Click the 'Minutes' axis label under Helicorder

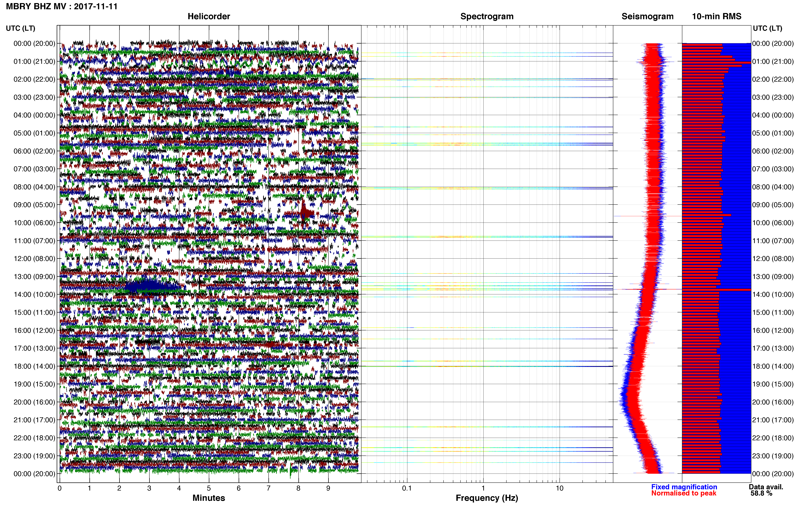[209, 498]
